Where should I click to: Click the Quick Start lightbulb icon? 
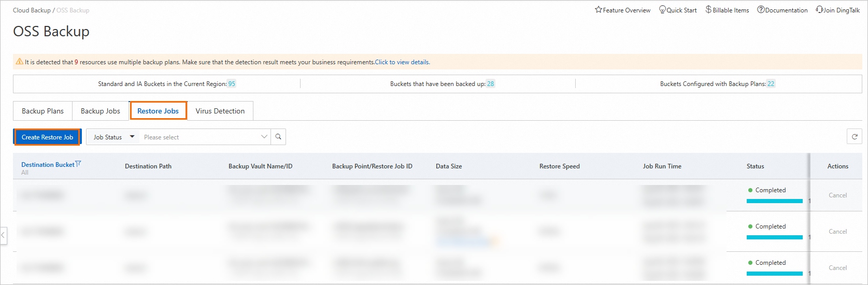click(662, 10)
